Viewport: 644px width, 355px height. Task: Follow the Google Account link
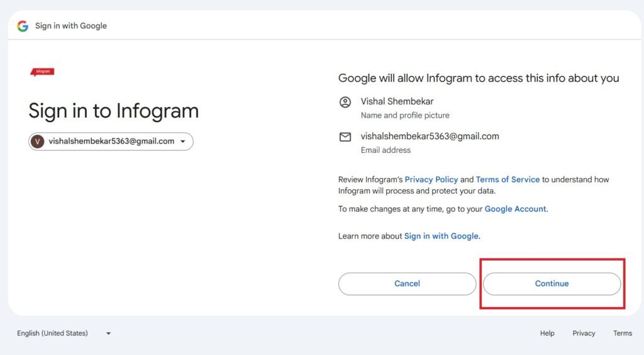tap(516, 209)
